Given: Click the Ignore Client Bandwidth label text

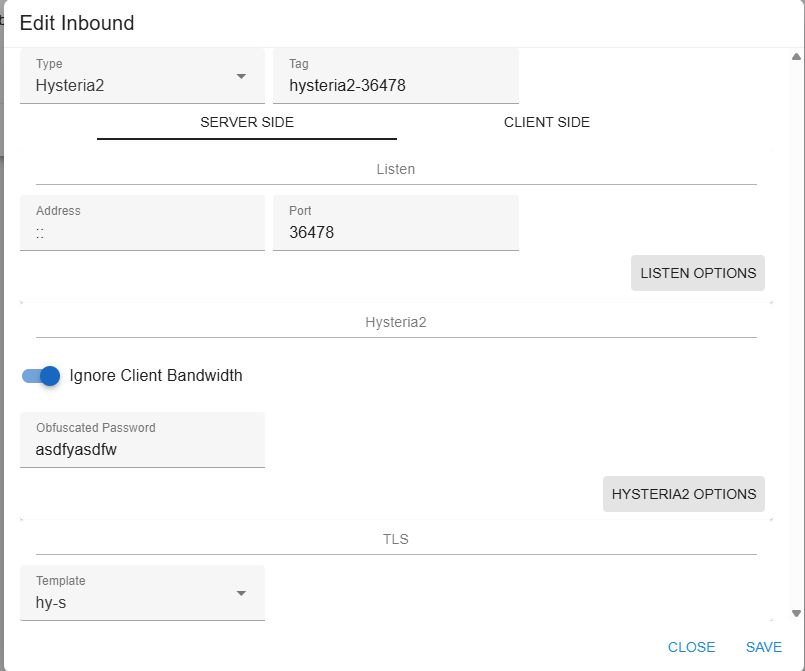Looking at the screenshot, I should pos(156,376).
